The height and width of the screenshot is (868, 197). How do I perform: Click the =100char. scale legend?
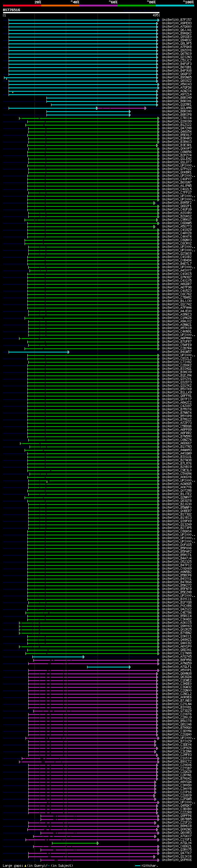click(x=146, y=866)
